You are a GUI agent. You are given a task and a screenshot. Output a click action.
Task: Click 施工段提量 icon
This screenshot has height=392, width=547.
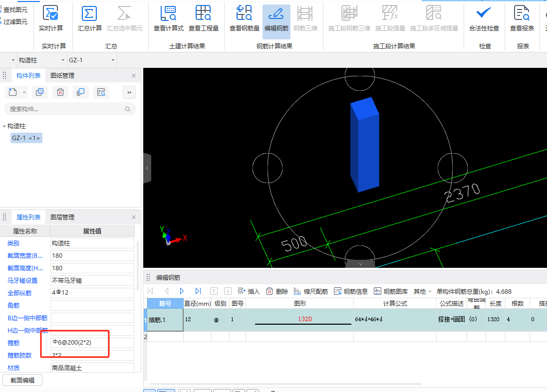point(390,18)
